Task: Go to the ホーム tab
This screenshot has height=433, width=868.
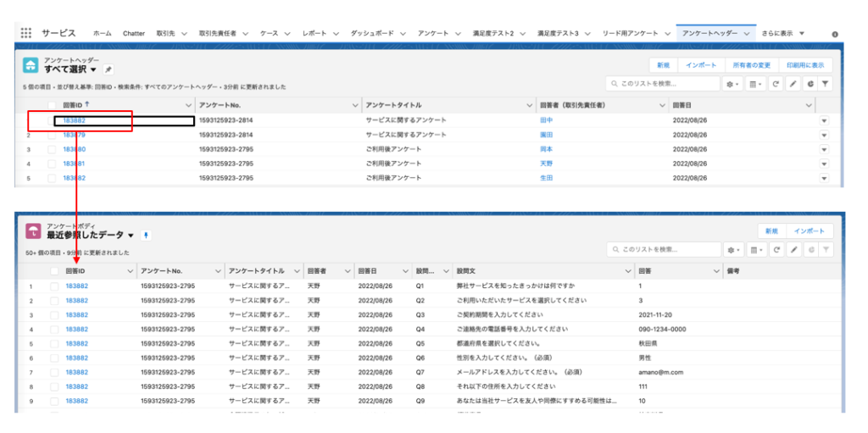Action: [102, 34]
